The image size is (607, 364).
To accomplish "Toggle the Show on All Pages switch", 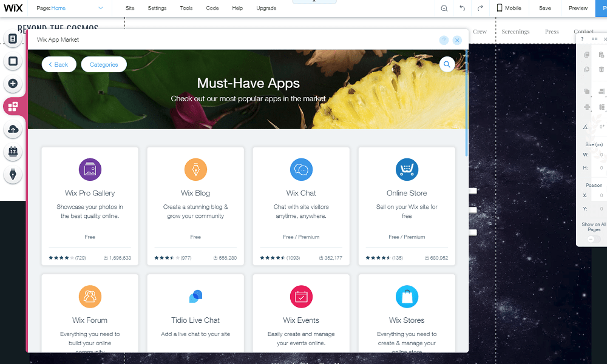I will pos(594,240).
